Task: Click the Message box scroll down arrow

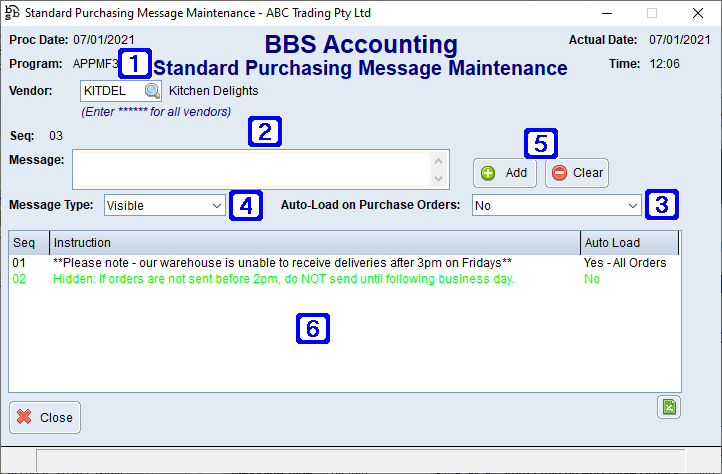Action: tap(439, 178)
